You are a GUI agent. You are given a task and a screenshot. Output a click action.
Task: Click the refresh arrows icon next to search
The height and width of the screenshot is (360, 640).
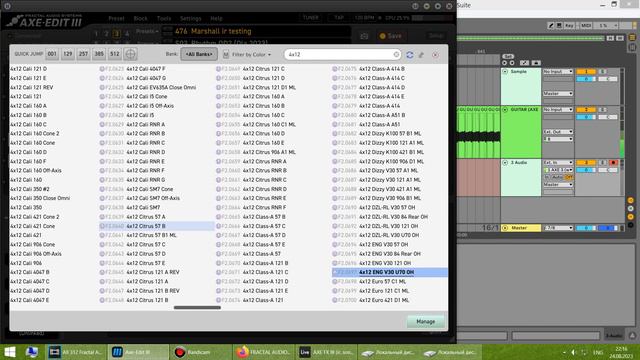(x=409, y=55)
